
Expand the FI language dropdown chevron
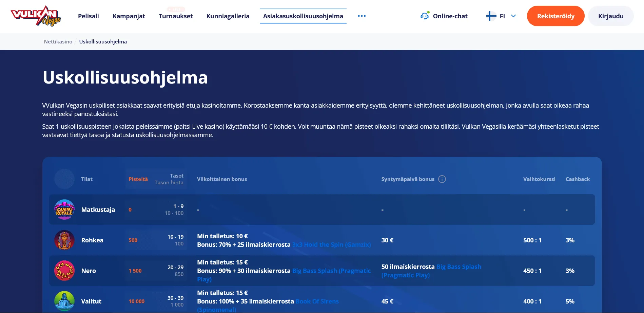tap(513, 16)
